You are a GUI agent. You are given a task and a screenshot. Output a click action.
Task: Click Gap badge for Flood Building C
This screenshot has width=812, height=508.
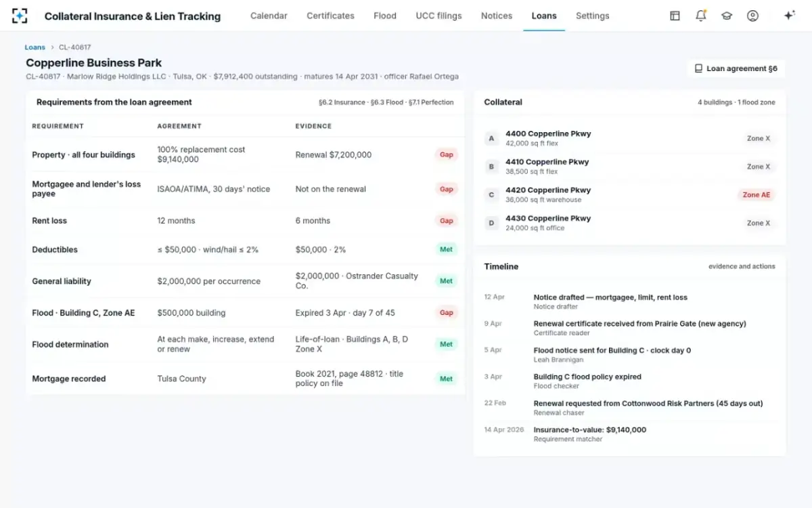(x=447, y=313)
